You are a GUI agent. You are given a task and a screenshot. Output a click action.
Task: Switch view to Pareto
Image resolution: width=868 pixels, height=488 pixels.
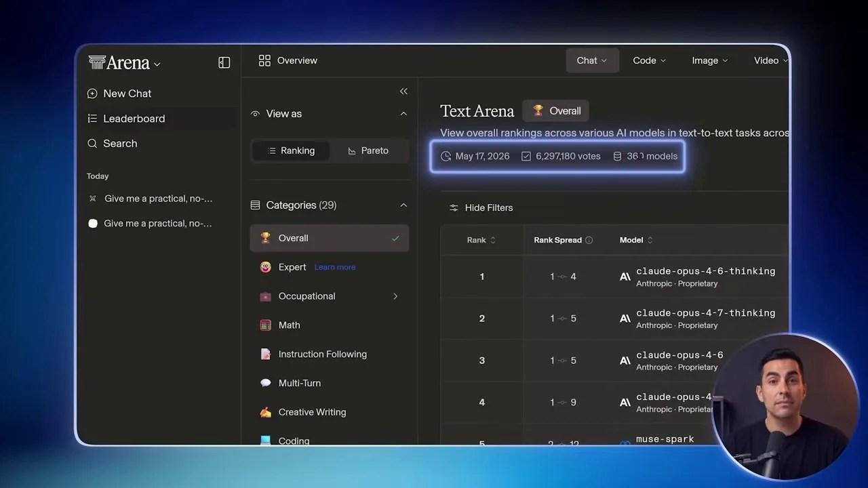tap(368, 150)
